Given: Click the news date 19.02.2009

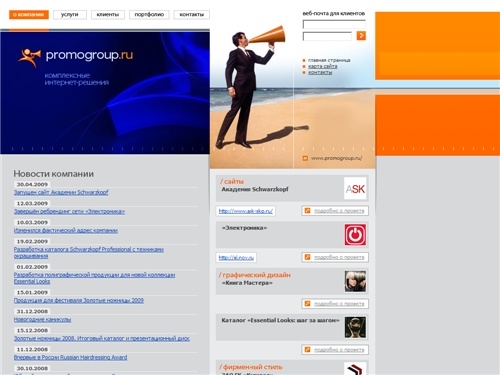Looking at the screenshot, I should click(32, 241).
